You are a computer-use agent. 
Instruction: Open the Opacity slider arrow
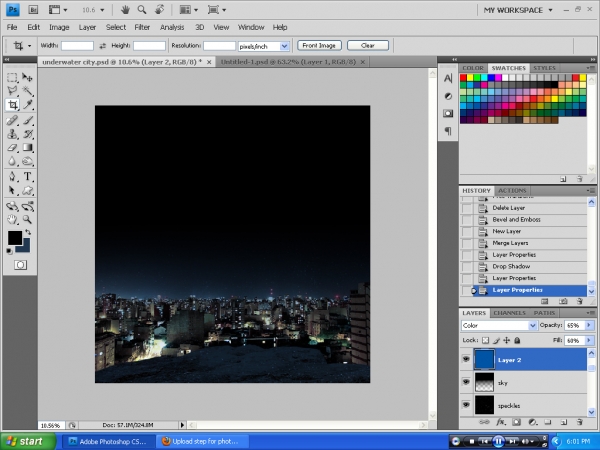pos(589,325)
